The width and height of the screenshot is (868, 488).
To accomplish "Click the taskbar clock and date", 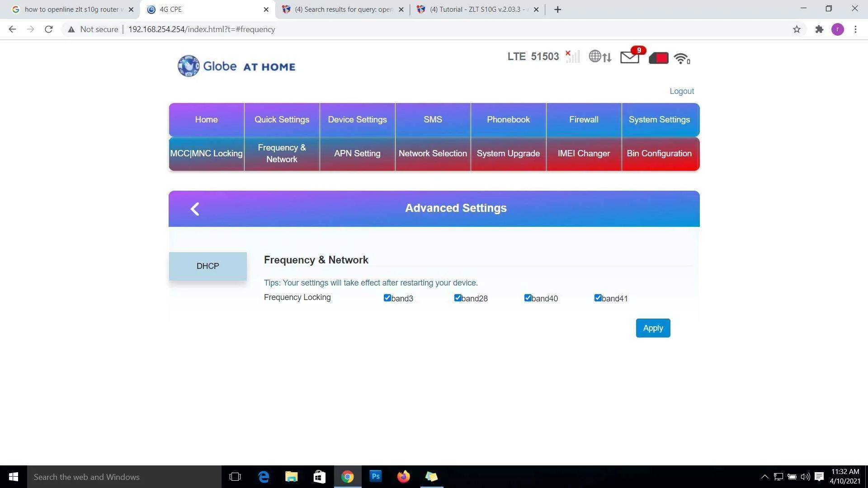I will (x=844, y=477).
